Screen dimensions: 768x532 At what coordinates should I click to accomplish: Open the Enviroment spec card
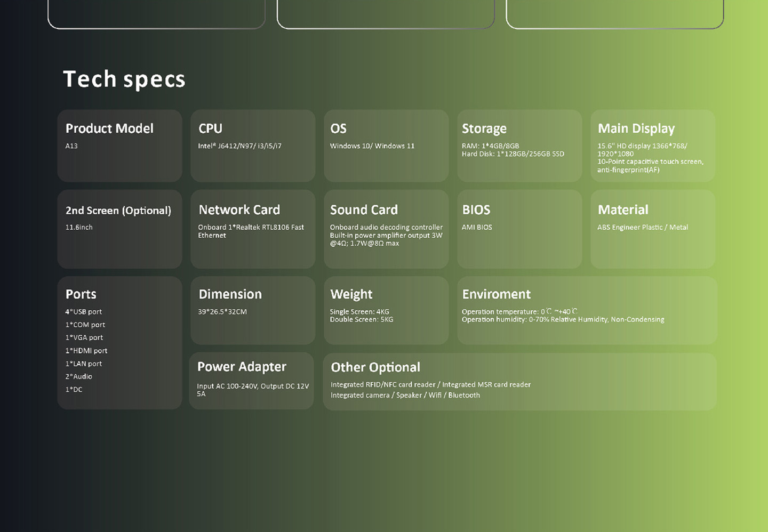point(587,310)
